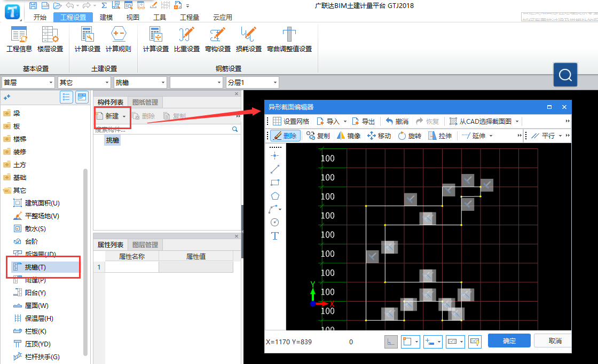Open 比重设置 specific weight settings

click(186, 39)
